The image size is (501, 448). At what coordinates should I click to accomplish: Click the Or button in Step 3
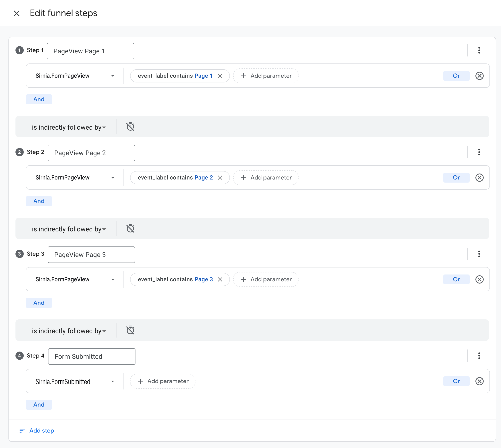click(456, 279)
